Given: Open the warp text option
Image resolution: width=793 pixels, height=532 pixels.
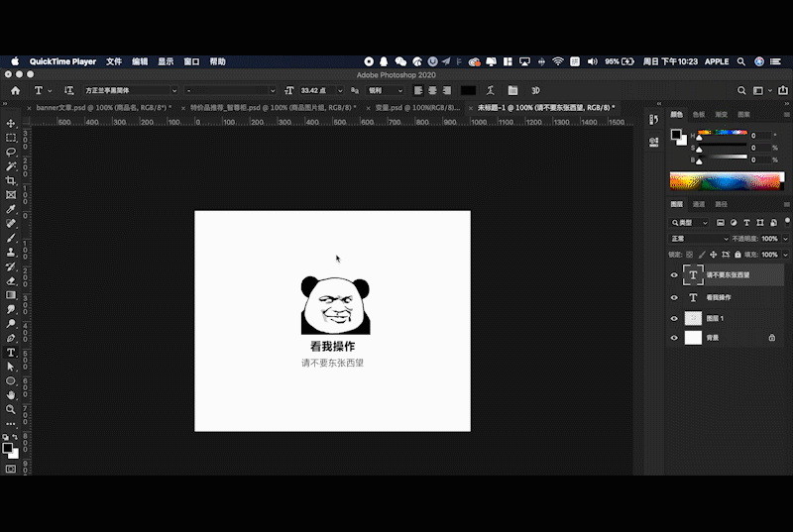Looking at the screenshot, I should coord(490,90).
